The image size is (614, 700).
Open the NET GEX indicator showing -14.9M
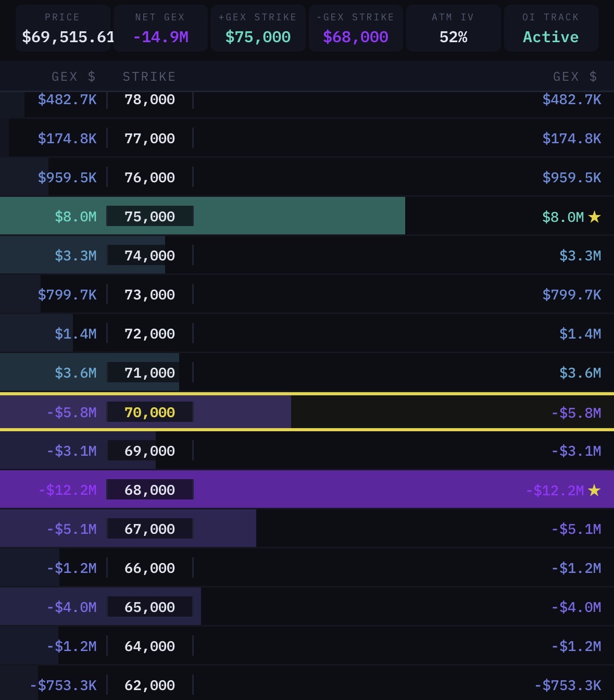coord(160,28)
